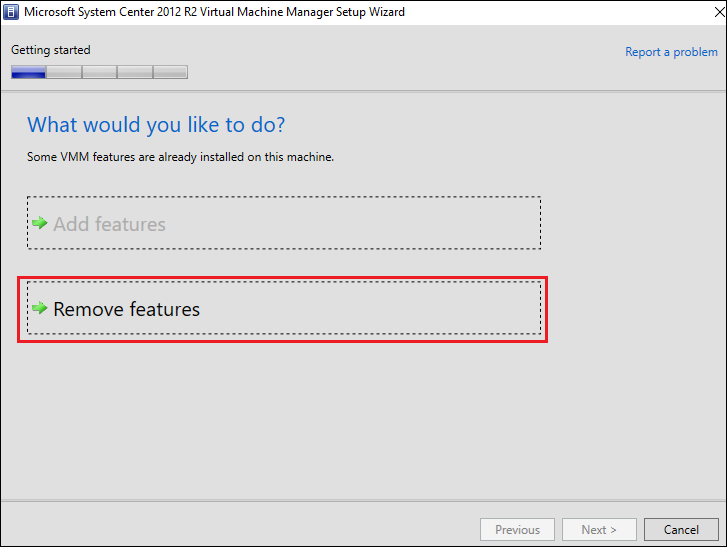Viewport: 727px width, 547px height.
Task: Click the Setup Wizard icon in title bar
Action: pos(13,12)
